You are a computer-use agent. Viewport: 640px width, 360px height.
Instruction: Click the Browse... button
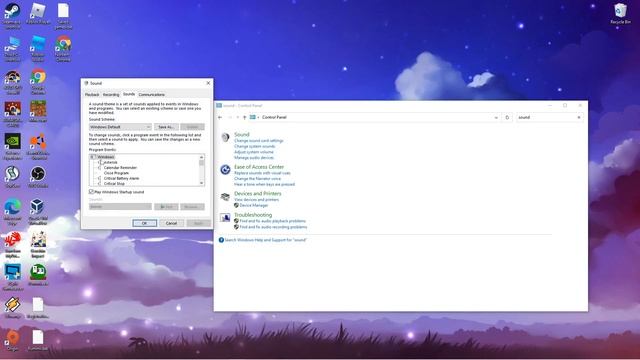(192, 207)
